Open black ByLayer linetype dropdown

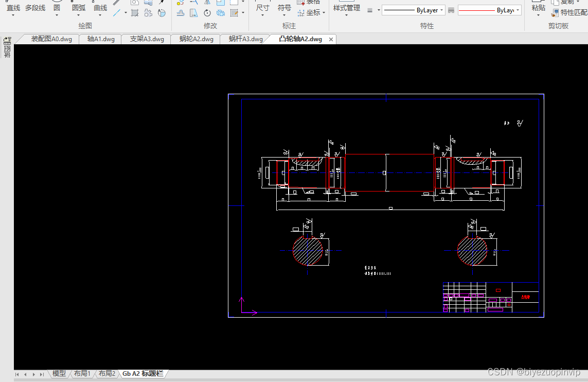[414, 10]
